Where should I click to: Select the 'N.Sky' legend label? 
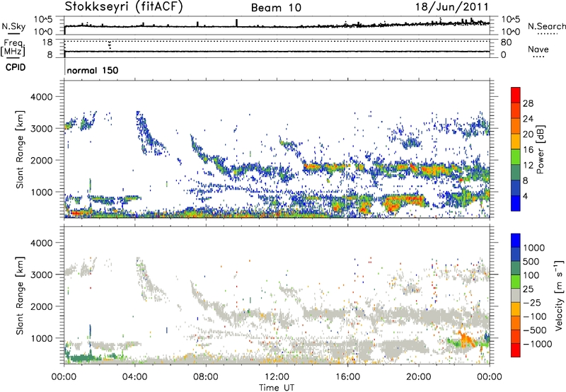pos(13,26)
